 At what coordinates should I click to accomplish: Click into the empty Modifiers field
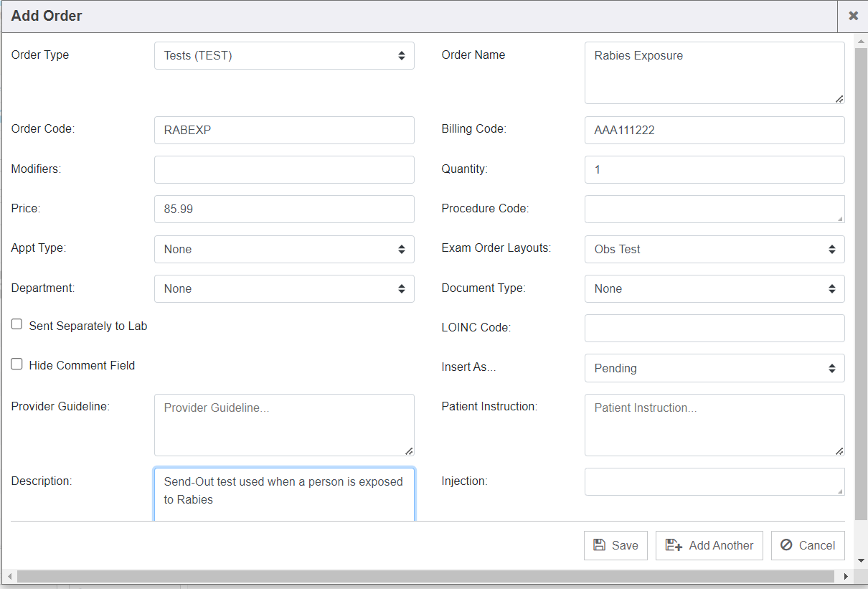click(284, 169)
